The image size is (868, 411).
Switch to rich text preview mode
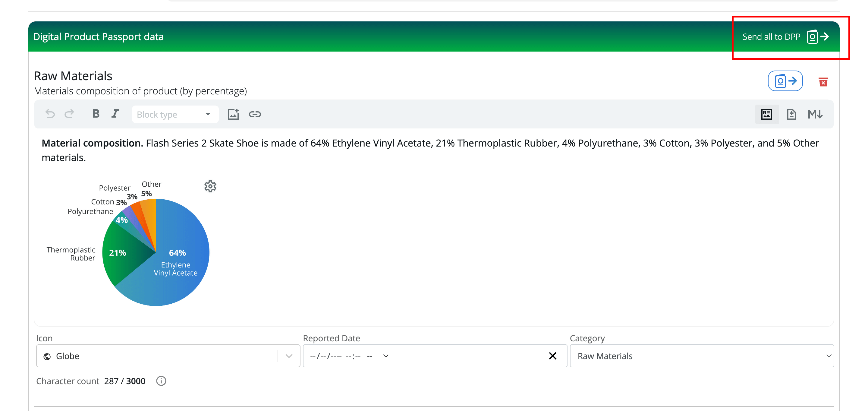[x=766, y=114]
